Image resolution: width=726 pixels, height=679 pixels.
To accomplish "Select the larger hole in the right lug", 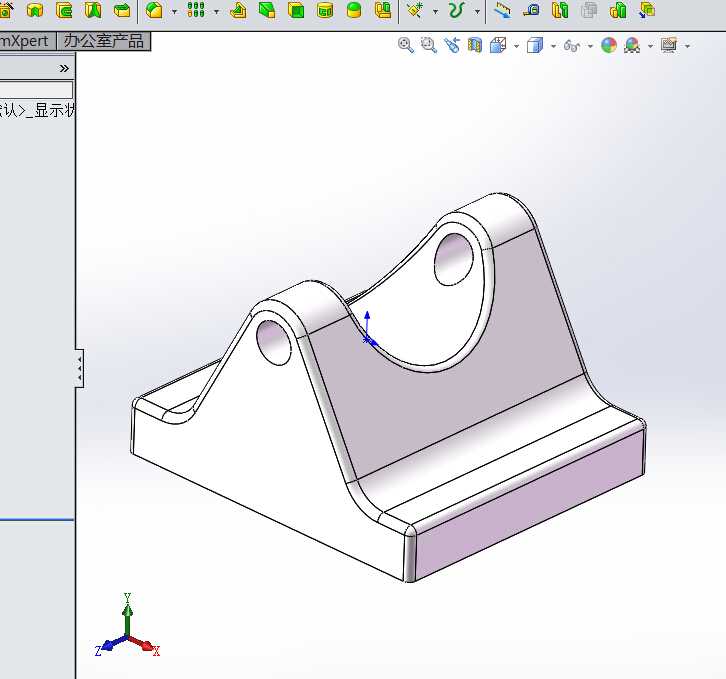I will [453, 259].
